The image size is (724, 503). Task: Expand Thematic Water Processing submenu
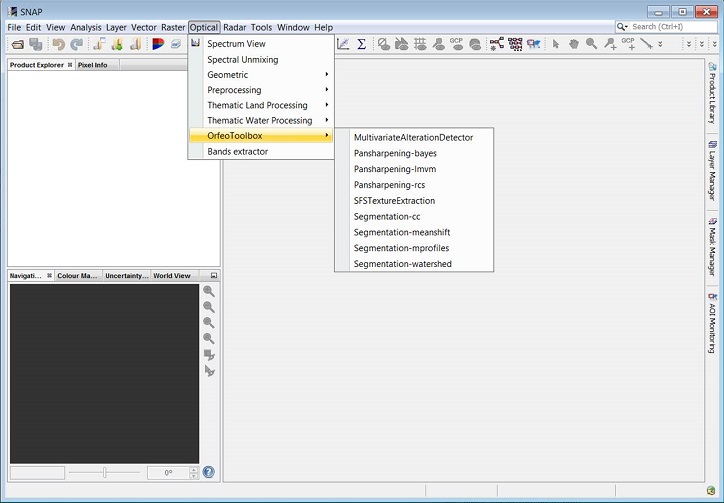261,120
